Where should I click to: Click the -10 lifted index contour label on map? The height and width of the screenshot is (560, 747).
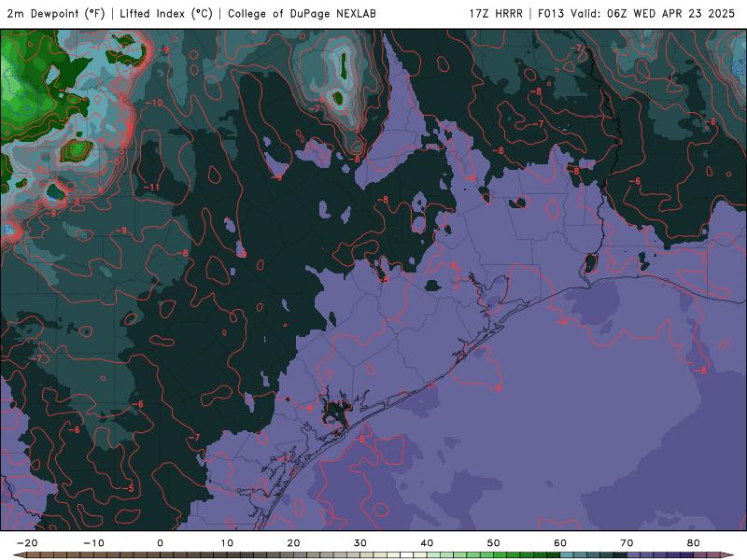[154, 103]
